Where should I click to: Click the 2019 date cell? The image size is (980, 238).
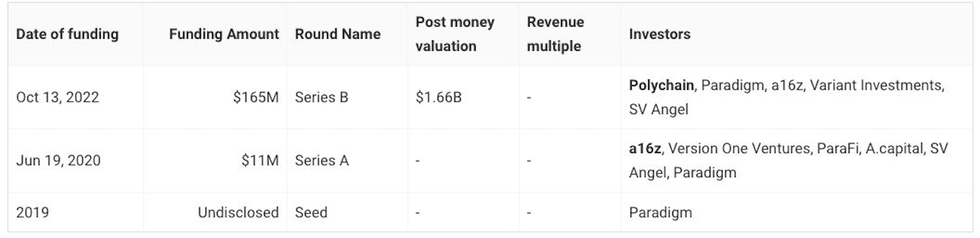[x=32, y=212]
